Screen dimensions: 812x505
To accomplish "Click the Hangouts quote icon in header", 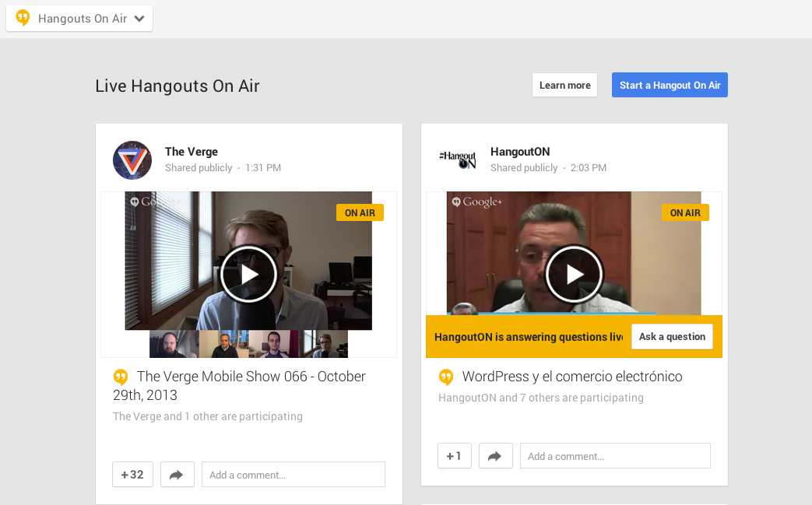I will (23, 18).
